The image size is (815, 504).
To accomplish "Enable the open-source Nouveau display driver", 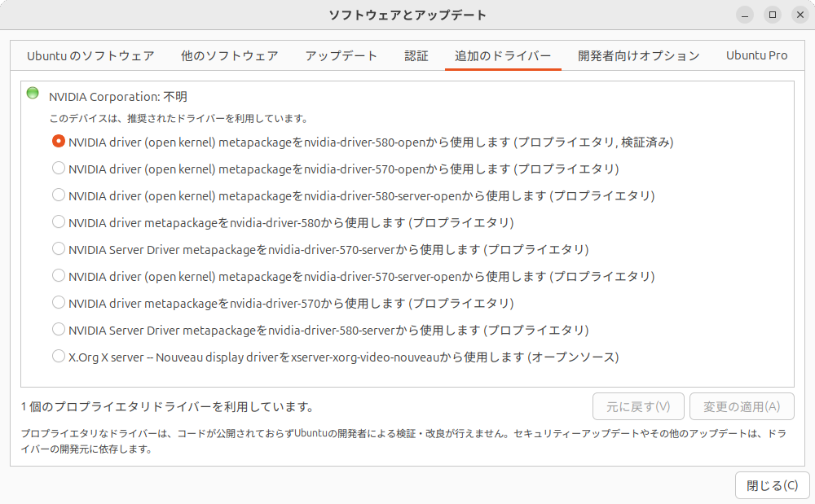I will 58,356.
